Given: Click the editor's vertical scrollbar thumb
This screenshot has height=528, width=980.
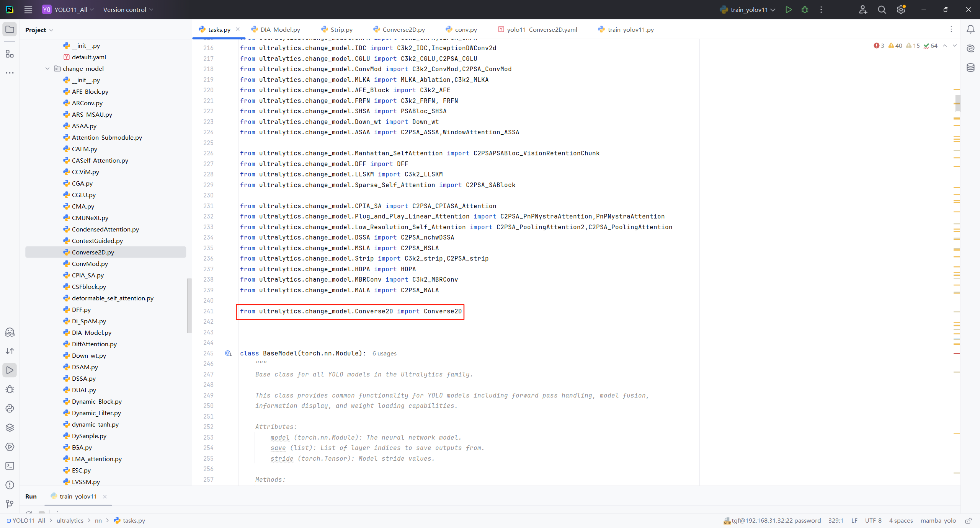Looking at the screenshot, I should (x=957, y=103).
